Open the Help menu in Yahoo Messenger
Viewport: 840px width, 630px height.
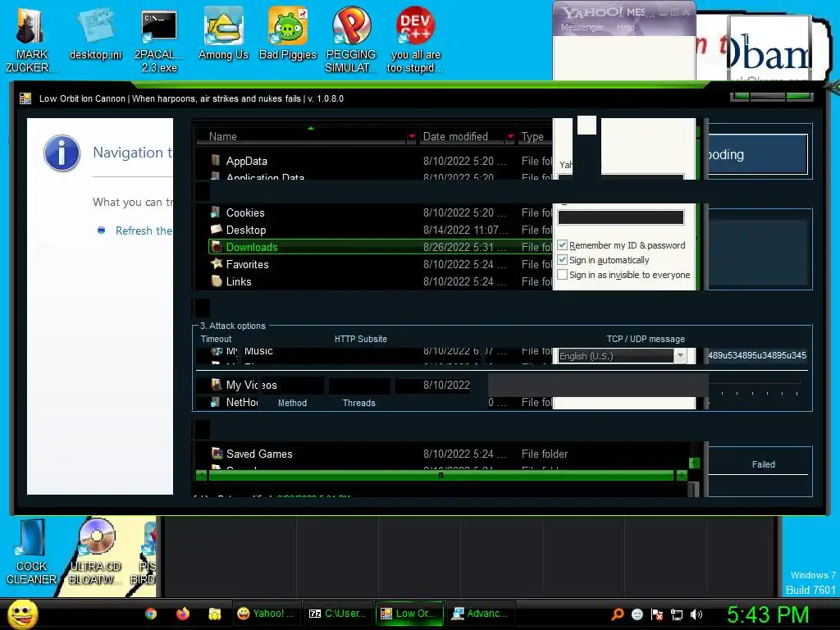click(625, 27)
